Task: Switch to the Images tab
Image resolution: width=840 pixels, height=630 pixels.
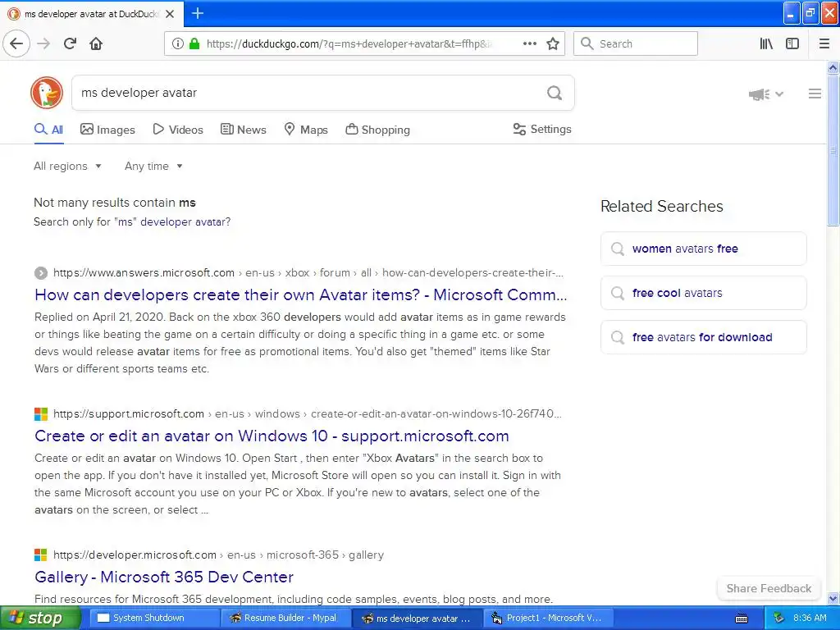Action: pyautogui.click(x=107, y=130)
